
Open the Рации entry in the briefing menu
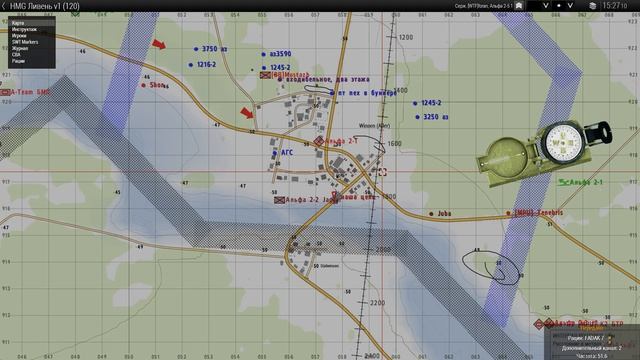[x=31, y=61]
